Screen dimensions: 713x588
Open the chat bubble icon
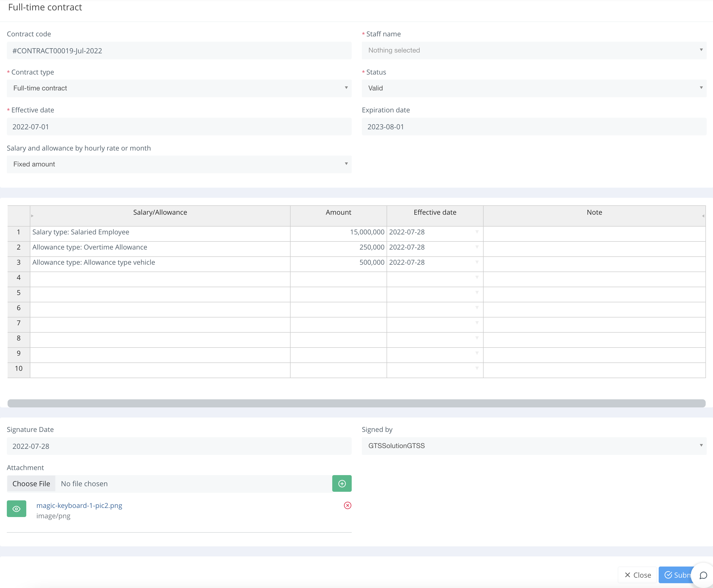click(703, 575)
